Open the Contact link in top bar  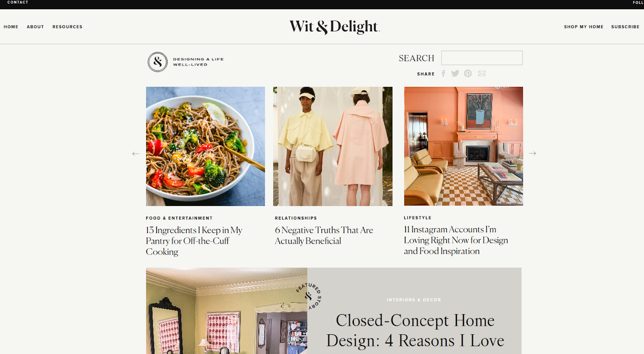18,2
